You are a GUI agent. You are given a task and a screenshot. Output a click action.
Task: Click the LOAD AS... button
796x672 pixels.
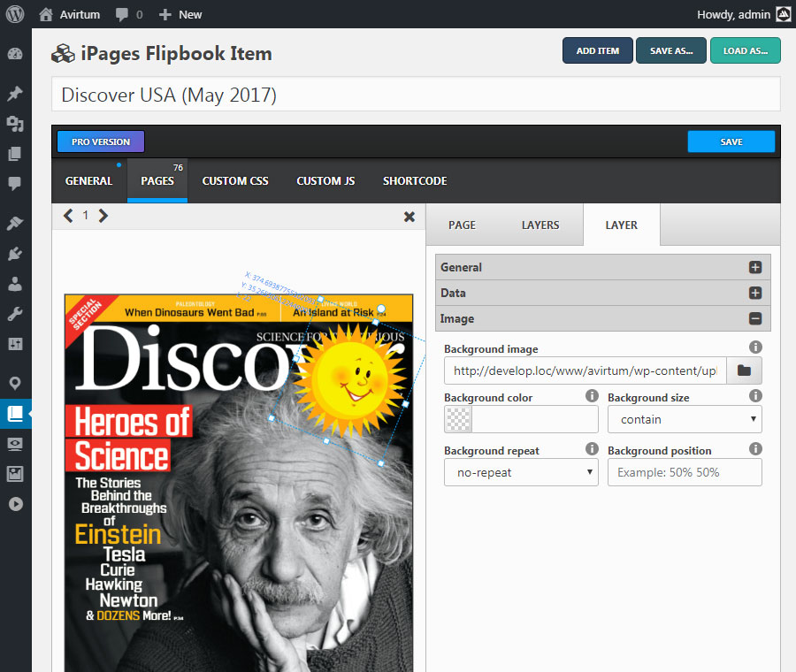point(746,50)
